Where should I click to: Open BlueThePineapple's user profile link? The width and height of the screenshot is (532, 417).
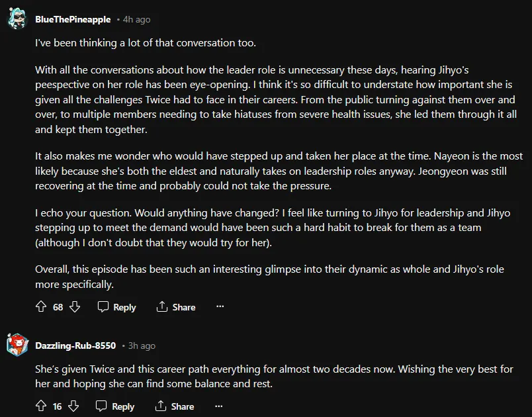[73, 20]
